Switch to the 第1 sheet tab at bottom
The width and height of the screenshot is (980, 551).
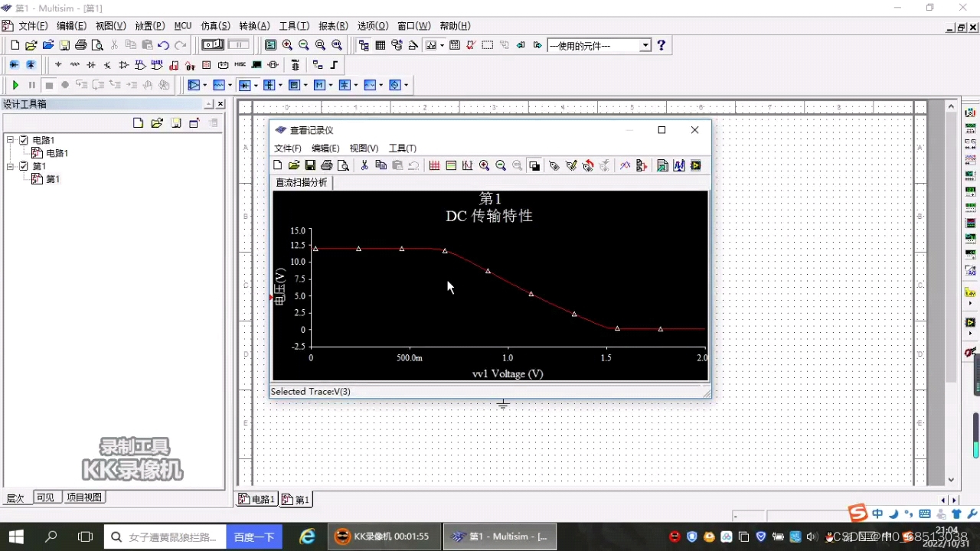(296, 499)
